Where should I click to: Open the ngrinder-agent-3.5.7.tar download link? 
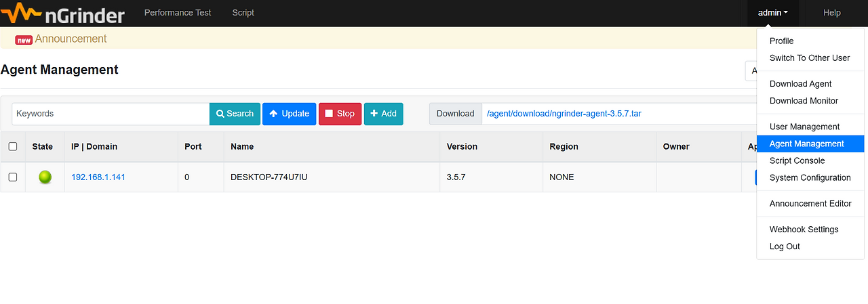[564, 114]
